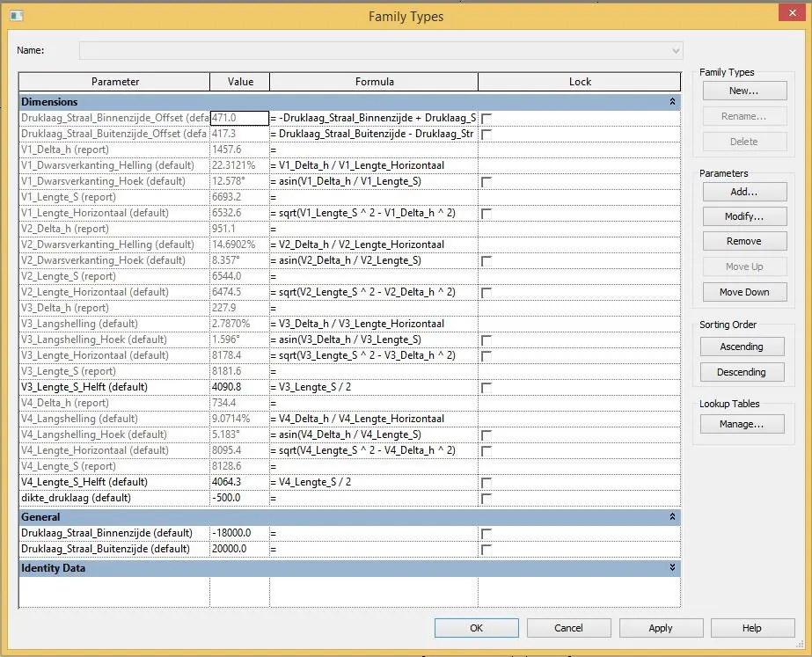Screen dimensions: 812x657
Task: Select the V3_Langshelling (default) parameter
Action: tap(114, 324)
